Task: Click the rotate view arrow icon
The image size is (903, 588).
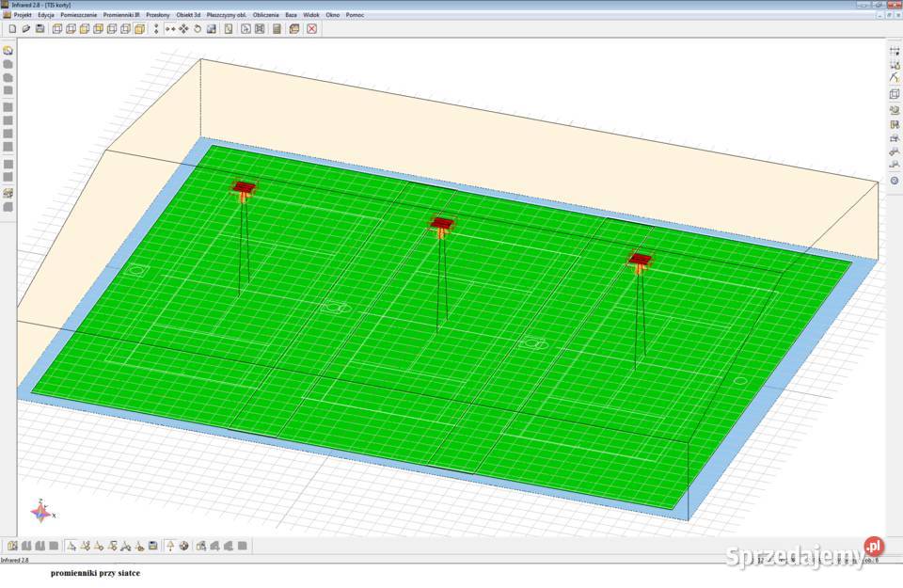Action: (198, 29)
